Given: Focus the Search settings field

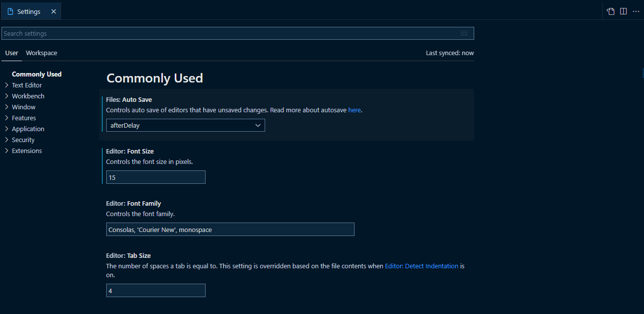Looking at the screenshot, I should (x=238, y=33).
